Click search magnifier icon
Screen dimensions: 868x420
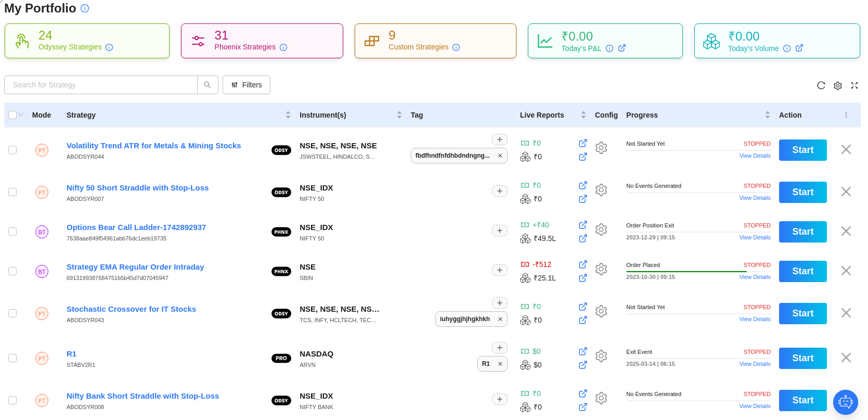click(208, 85)
